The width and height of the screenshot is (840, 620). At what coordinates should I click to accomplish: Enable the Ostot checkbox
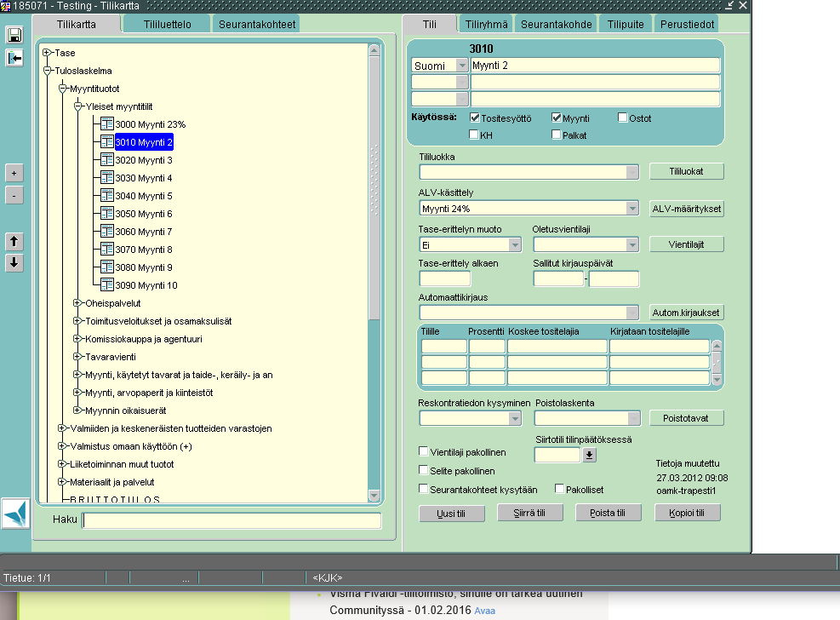622,118
